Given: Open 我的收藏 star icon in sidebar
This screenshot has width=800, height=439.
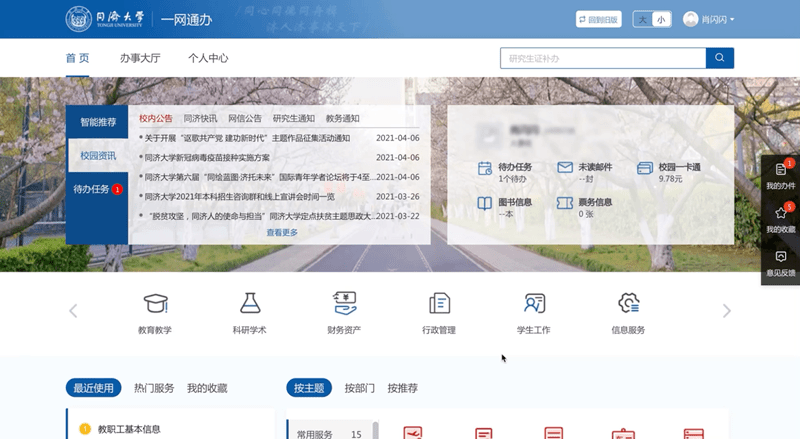Looking at the screenshot, I should pyautogui.click(x=781, y=213).
